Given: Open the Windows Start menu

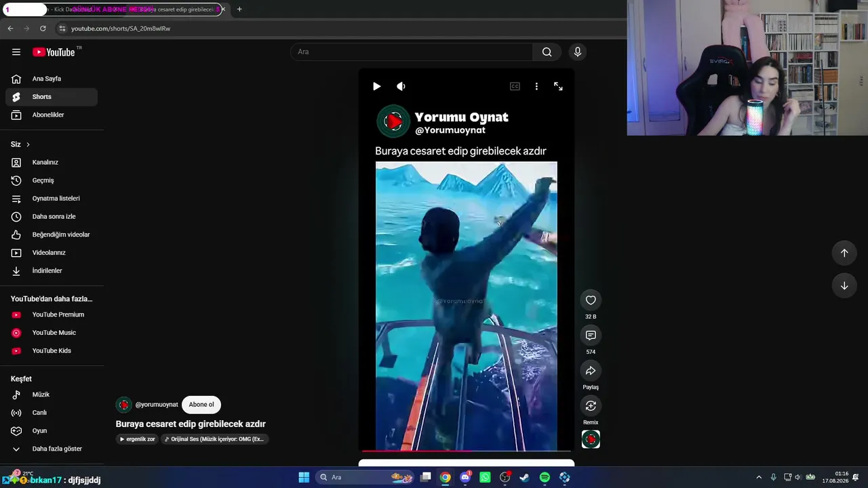Looking at the screenshot, I should (304, 477).
